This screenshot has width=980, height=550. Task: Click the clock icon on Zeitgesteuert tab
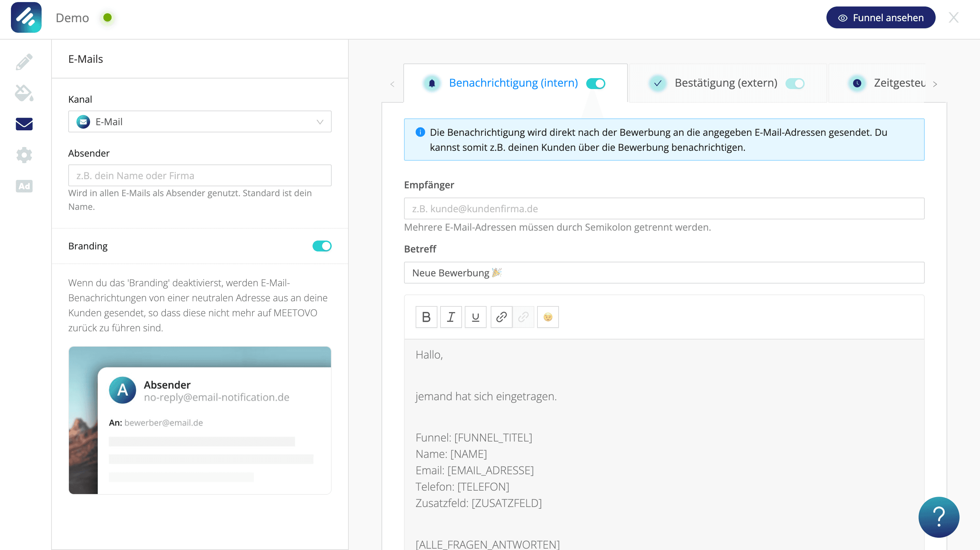tap(857, 83)
